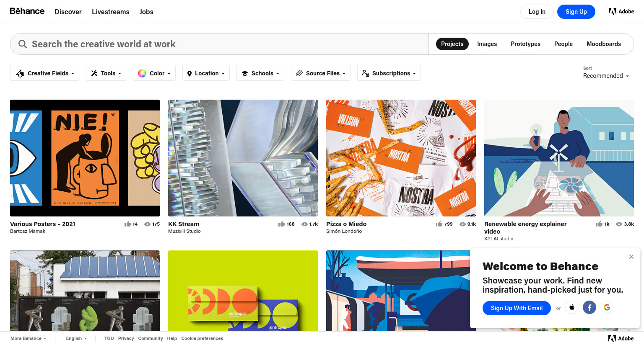
Task: Open the Creative Fields filter dropdown
Action: tap(44, 73)
